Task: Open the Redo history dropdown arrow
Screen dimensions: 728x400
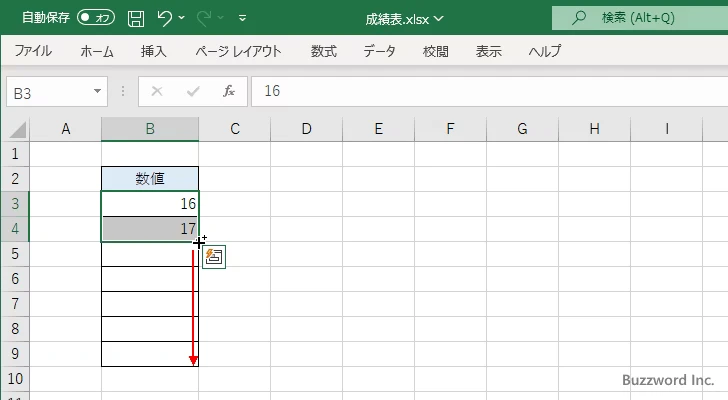Action: click(221, 18)
